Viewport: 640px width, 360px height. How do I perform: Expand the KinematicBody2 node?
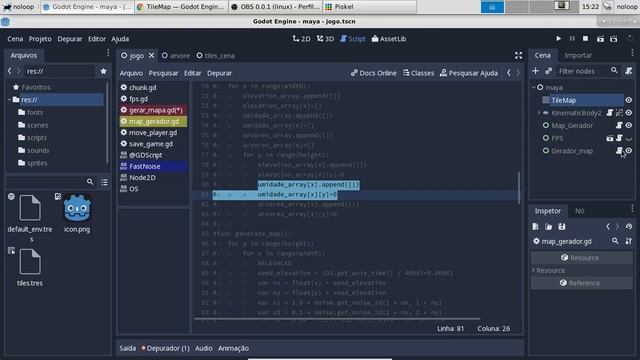tap(539, 113)
